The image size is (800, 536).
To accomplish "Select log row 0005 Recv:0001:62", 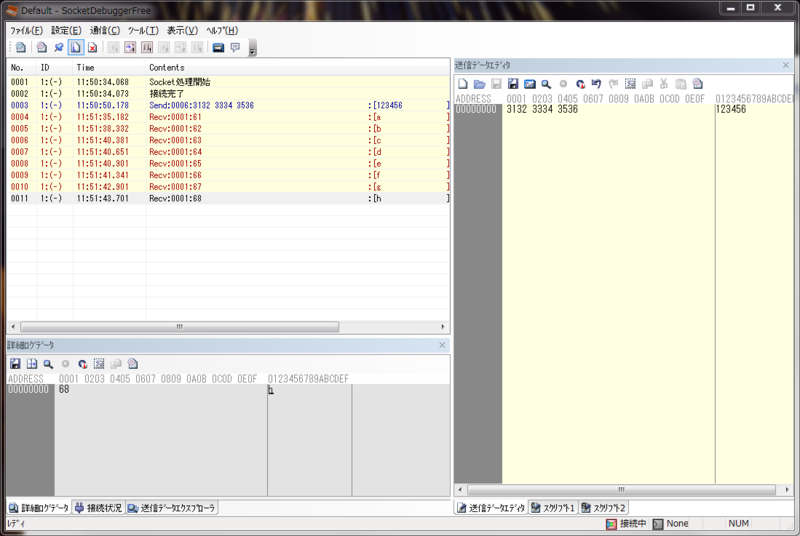I will (x=229, y=129).
